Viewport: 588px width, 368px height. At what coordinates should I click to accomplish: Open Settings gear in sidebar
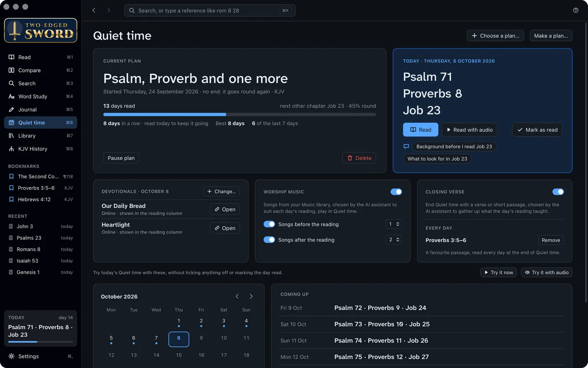point(41,356)
